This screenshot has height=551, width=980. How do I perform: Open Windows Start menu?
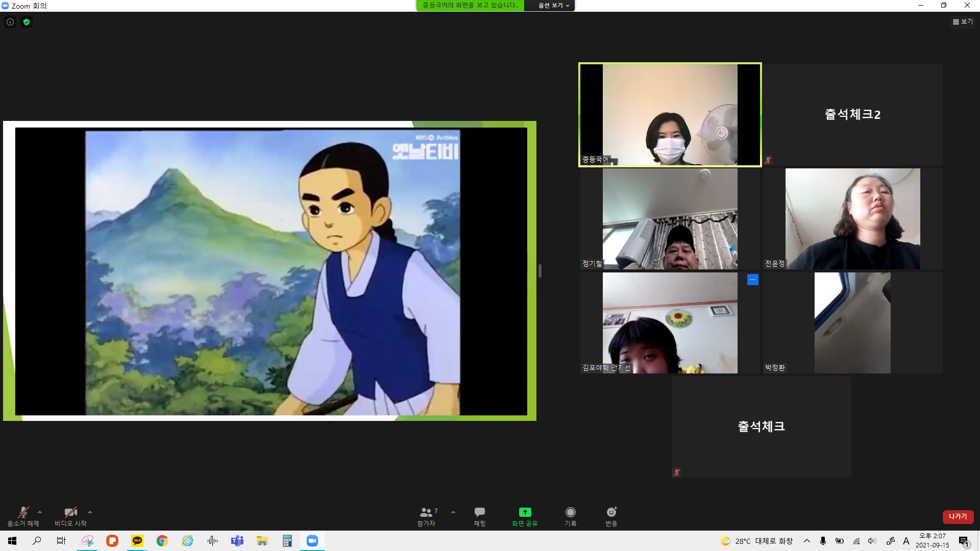click(12, 541)
